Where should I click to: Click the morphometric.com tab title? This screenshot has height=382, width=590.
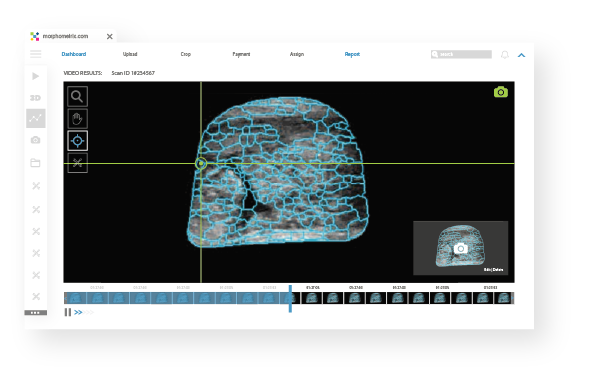coord(65,36)
